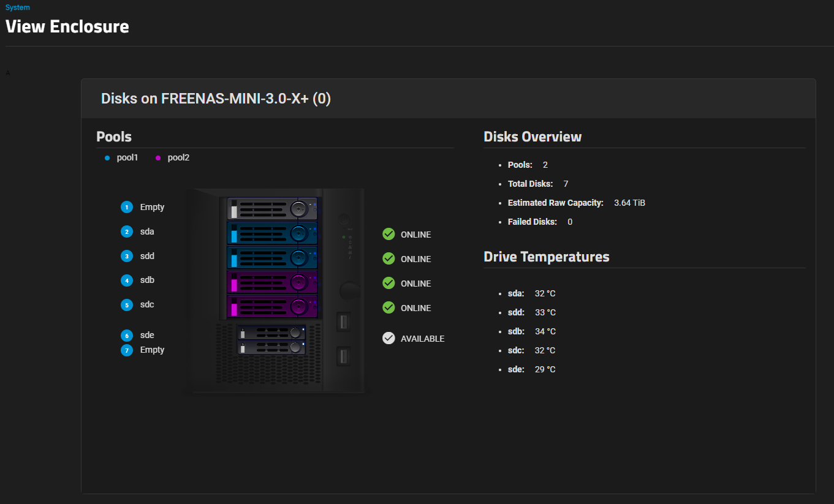This screenshot has height=504, width=834.
Task: Select the sde disk label
Action: point(147,336)
